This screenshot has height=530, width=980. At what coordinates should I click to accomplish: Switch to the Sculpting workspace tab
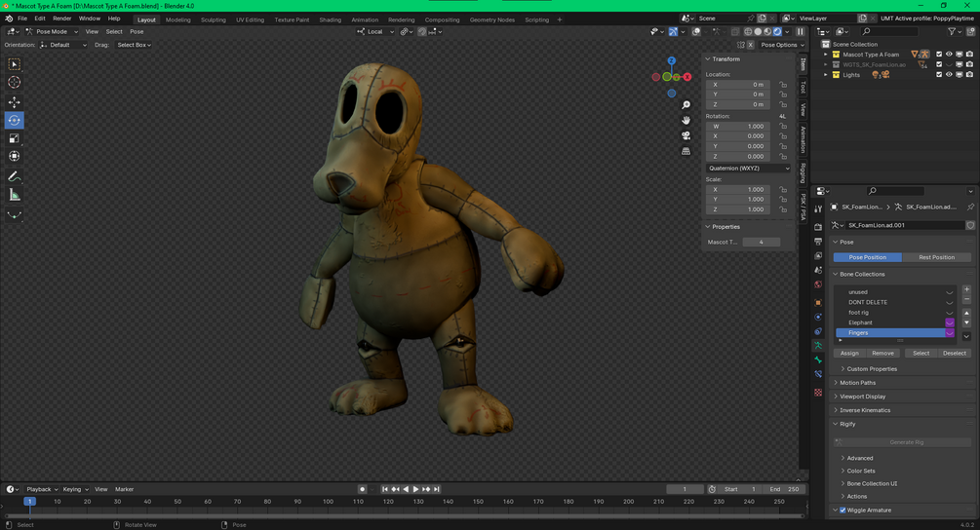click(x=213, y=19)
